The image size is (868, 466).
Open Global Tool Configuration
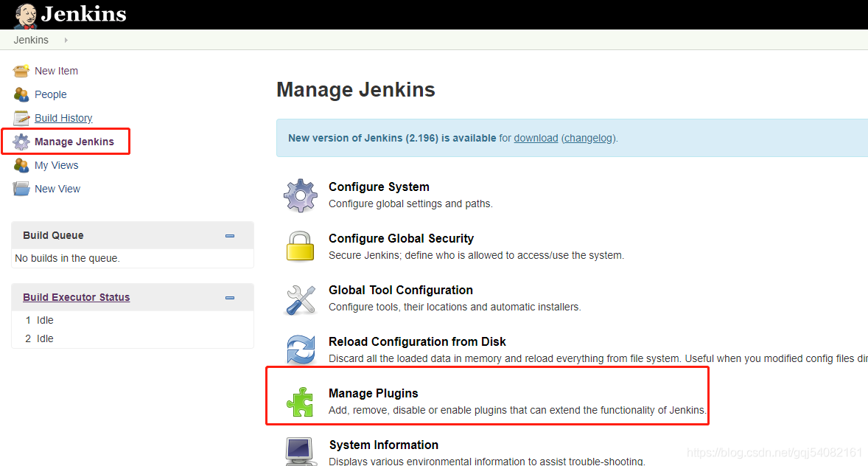[401, 290]
